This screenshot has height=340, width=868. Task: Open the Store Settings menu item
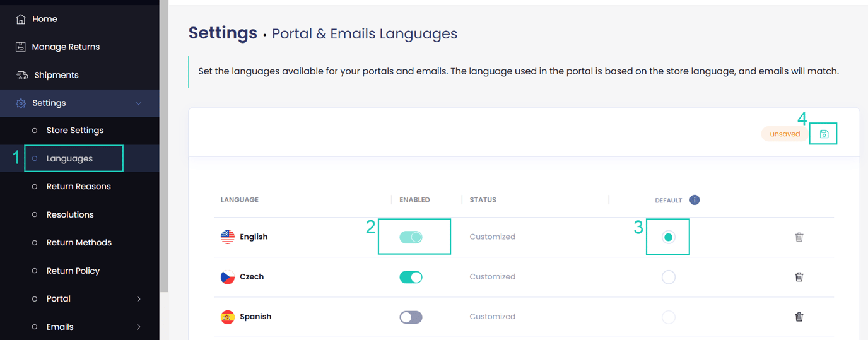[x=74, y=131]
